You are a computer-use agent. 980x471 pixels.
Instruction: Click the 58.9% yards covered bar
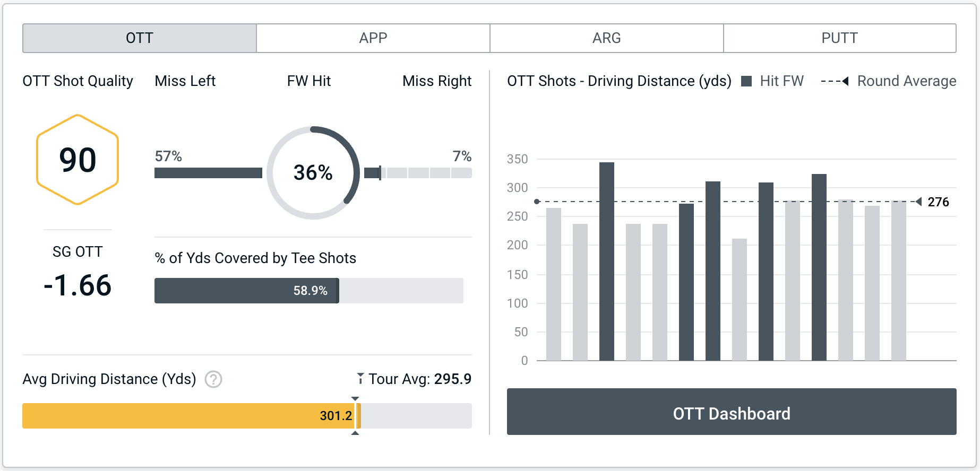[246, 291]
